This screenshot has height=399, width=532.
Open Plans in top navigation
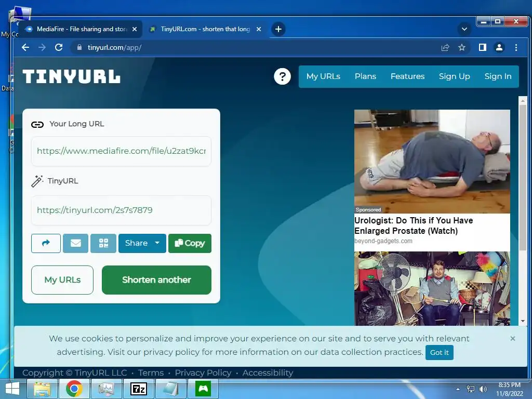(365, 76)
